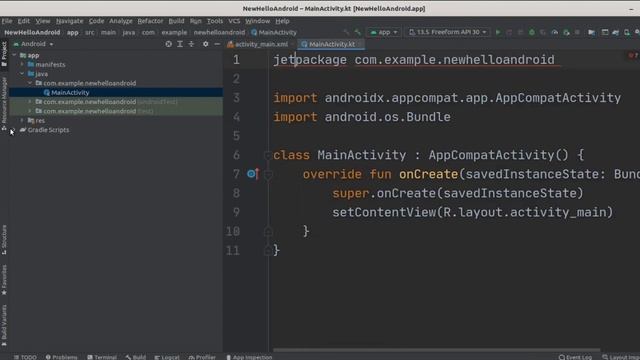The width and height of the screenshot is (640, 360).
Task: Open the Navigate menu
Action: point(69,21)
